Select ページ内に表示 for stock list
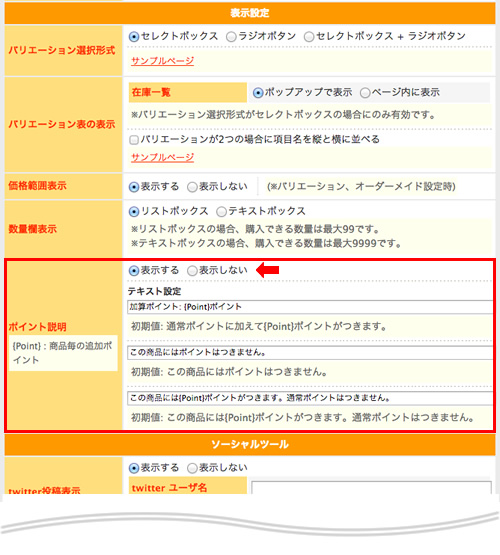 tap(365, 93)
